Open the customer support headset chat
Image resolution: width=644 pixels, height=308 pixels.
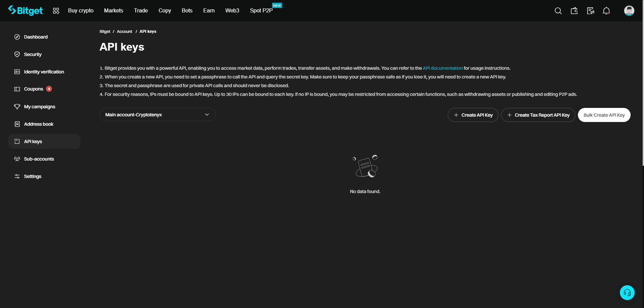pyautogui.click(x=627, y=293)
